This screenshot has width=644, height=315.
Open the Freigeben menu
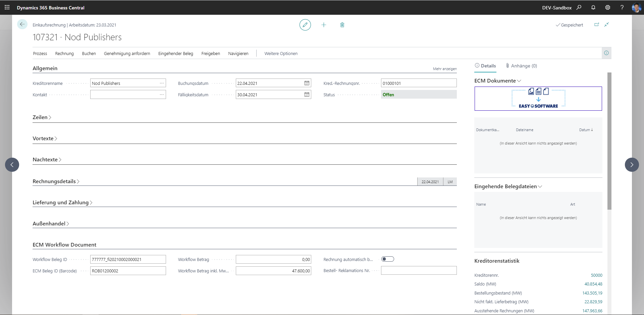point(211,54)
